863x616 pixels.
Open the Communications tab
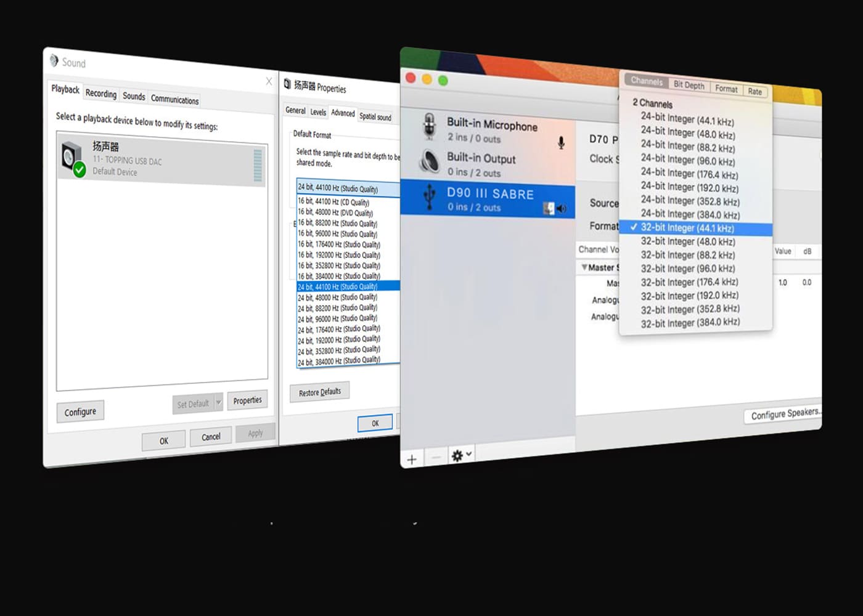click(174, 99)
